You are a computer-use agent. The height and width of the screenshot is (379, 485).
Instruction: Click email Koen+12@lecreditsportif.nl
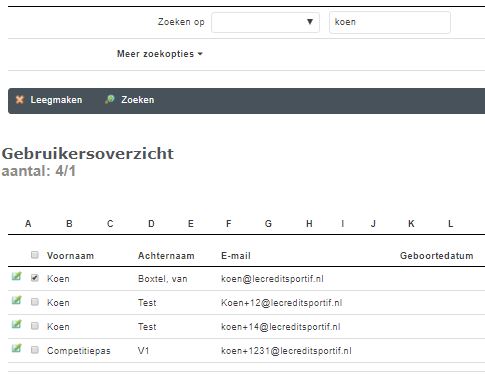[x=282, y=303]
